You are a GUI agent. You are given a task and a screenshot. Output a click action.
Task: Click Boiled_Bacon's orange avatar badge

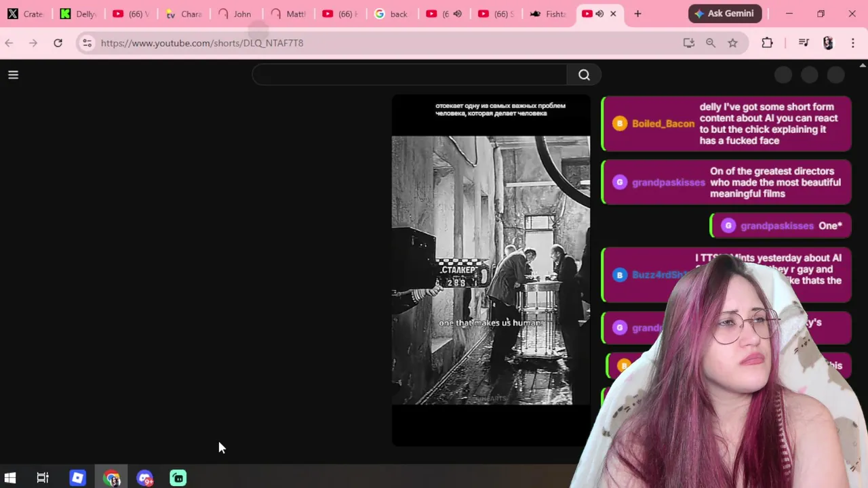pyautogui.click(x=619, y=123)
